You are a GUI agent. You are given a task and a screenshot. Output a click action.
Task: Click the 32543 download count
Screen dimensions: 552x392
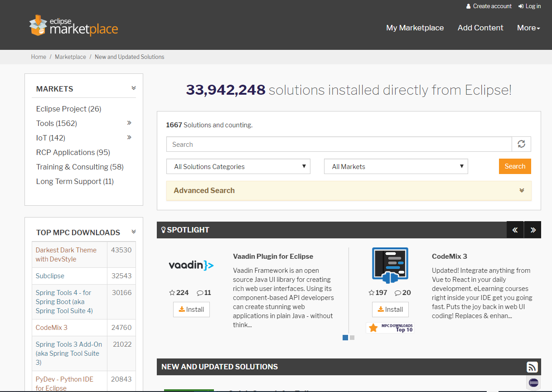point(121,276)
